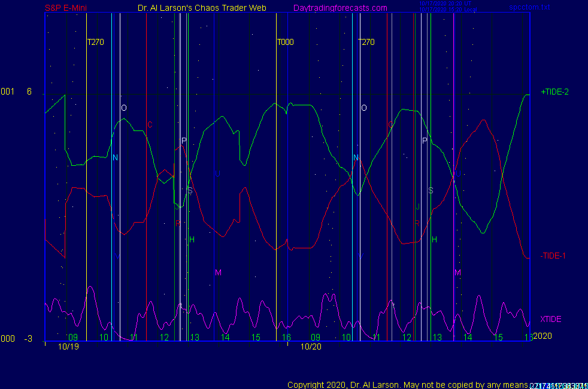The image size is (588, 389).
Task: Click the T270 marker above 10/20 session
Action: (x=366, y=42)
